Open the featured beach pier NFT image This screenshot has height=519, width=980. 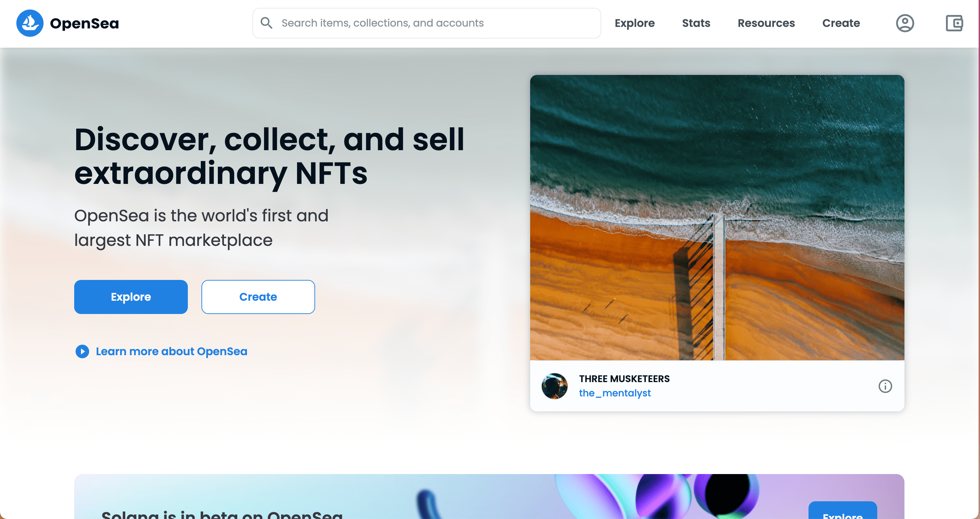(717, 217)
